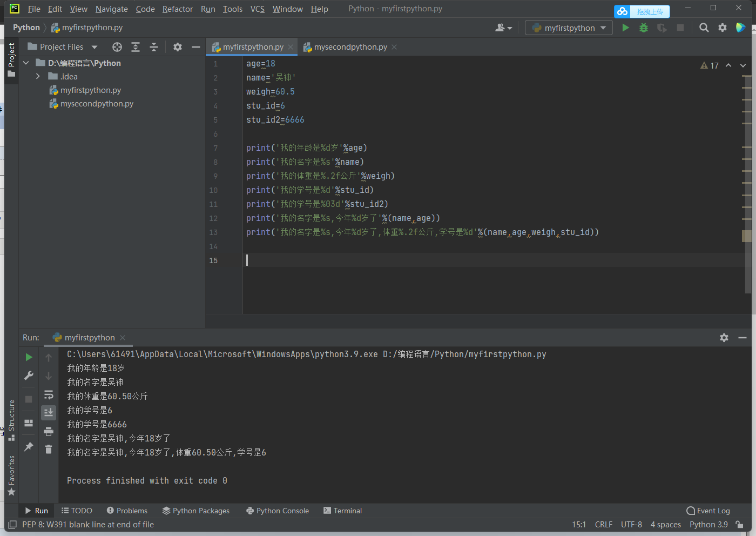Viewport: 756px width, 536px height.
Task: Switch to the mysecondpython.py editor tab
Action: click(x=350, y=47)
